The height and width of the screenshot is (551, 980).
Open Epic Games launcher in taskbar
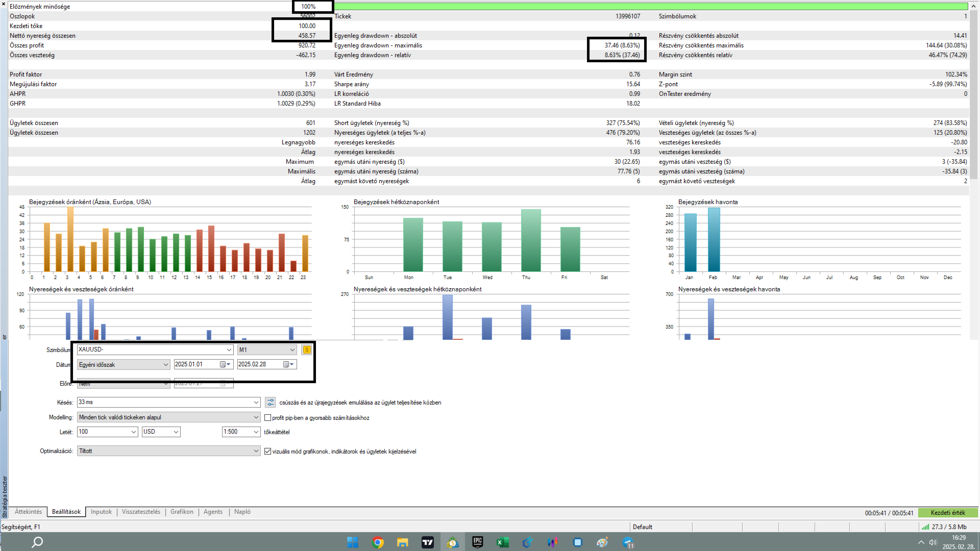477,542
